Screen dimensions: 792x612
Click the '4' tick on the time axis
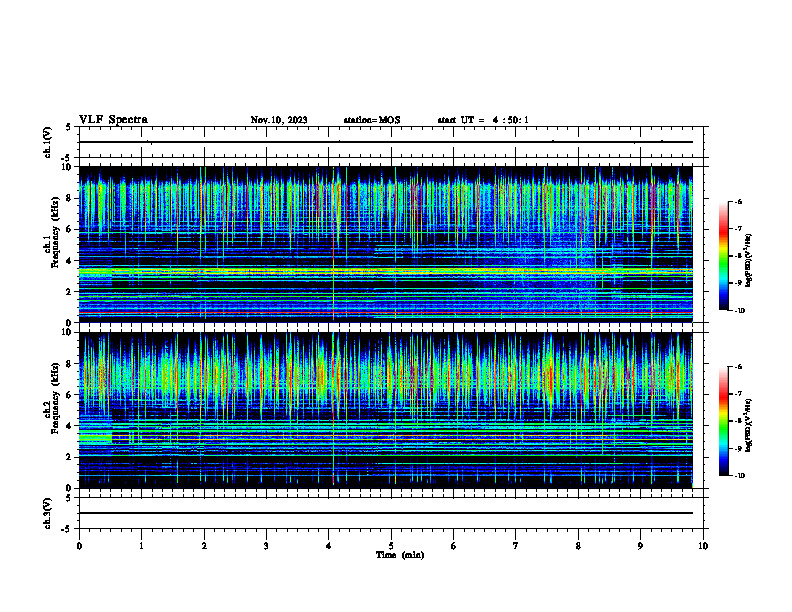point(329,546)
